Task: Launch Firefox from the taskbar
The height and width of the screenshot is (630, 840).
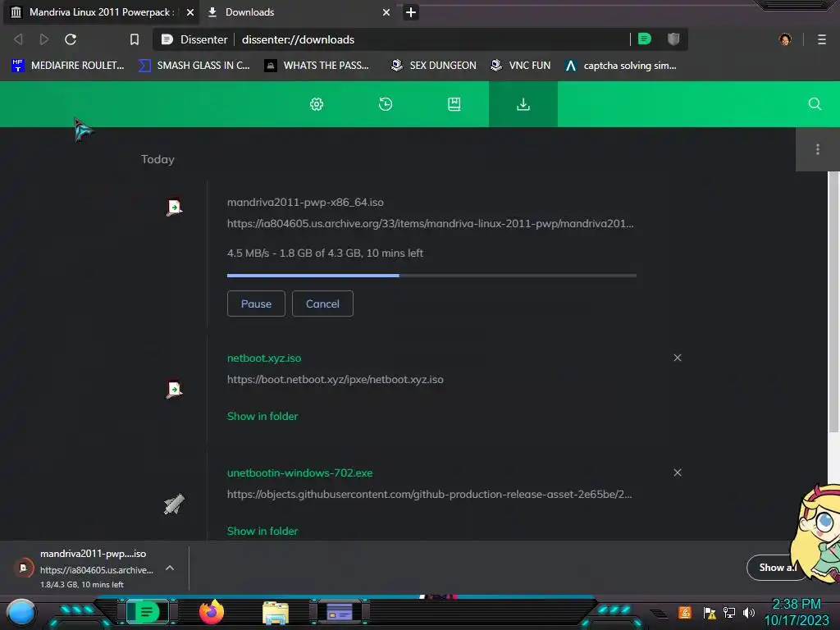Action: pyautogui.click(x=212, y=612)
